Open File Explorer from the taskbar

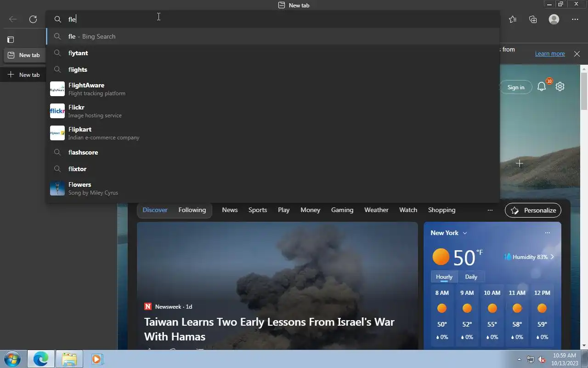click(69, 359)
